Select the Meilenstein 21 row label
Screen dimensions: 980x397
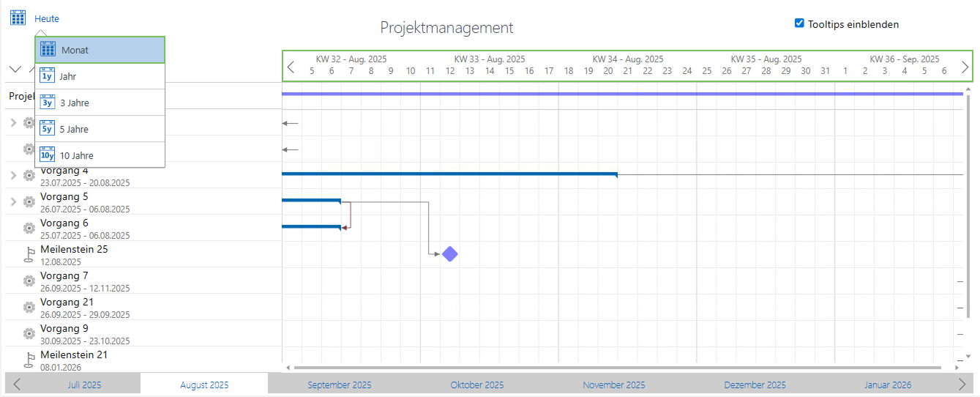tap(74, 355)
